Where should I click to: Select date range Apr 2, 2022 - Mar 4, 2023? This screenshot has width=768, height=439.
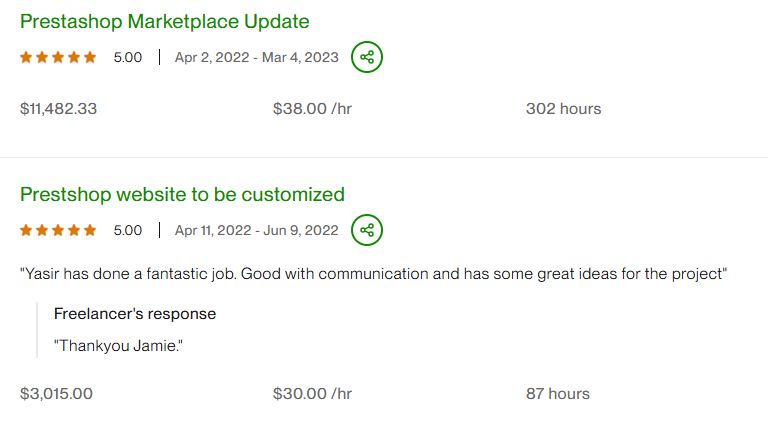click(x=256, y=58)
